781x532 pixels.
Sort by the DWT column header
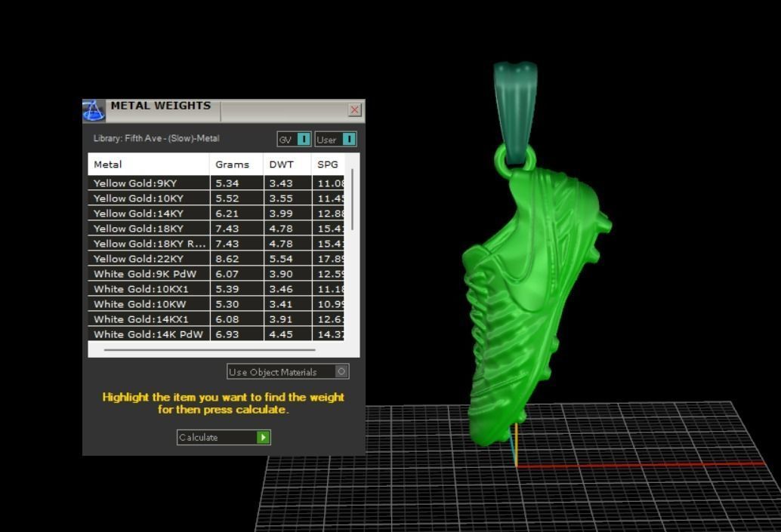287,165
